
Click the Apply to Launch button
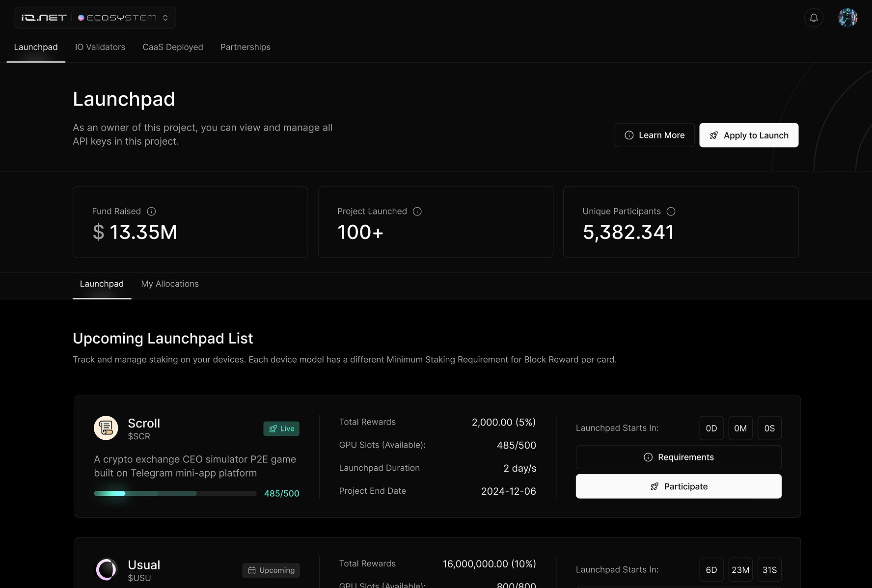[x=749, y=135]
